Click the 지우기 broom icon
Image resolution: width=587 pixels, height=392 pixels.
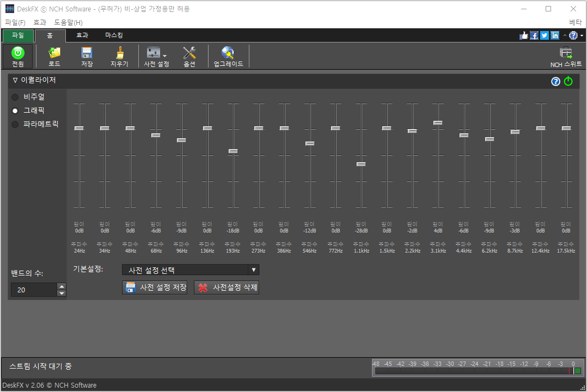coord(119,53)
